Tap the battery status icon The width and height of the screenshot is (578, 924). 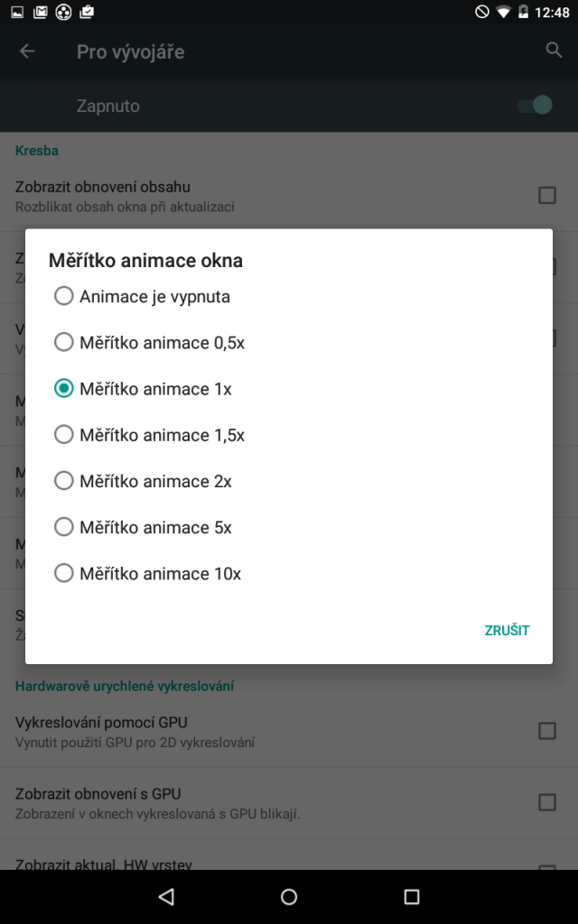coord(523,12)
